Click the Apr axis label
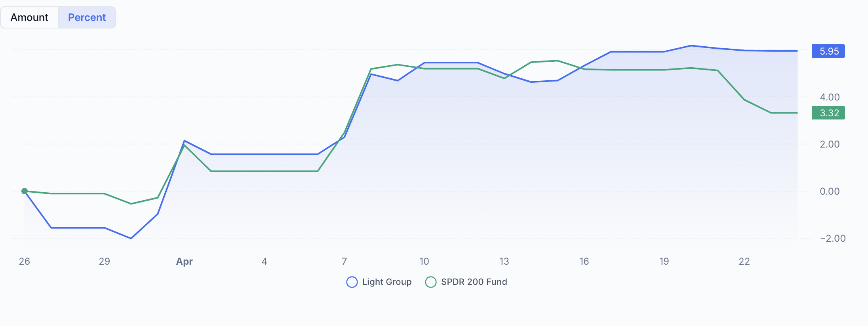Viewport: 868px width, 326px height. click(185, 261)
